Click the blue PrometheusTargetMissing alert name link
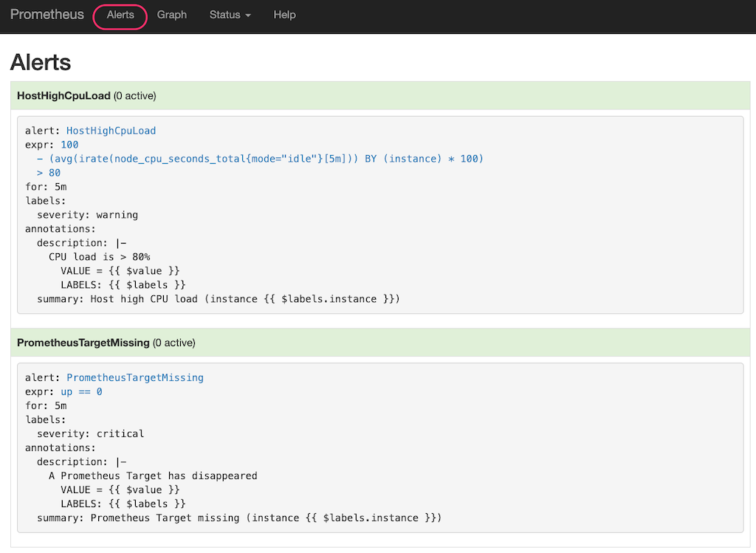This screenshot has height=553, width=756. tap(135, 377)
